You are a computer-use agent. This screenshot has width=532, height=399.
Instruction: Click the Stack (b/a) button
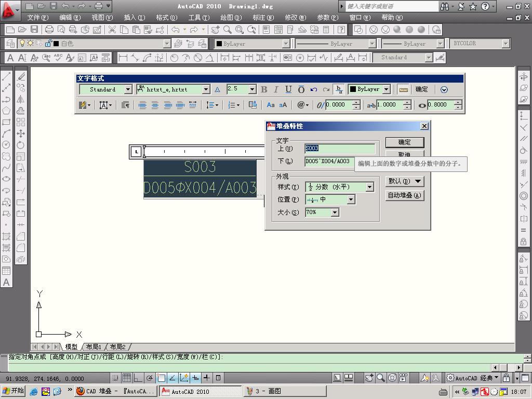click(339, 89)
